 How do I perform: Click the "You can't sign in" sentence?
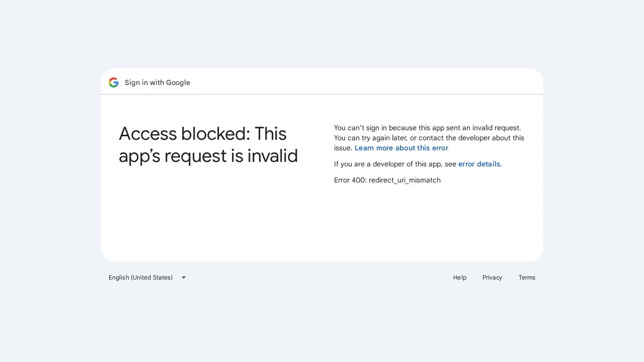[427, 128]
